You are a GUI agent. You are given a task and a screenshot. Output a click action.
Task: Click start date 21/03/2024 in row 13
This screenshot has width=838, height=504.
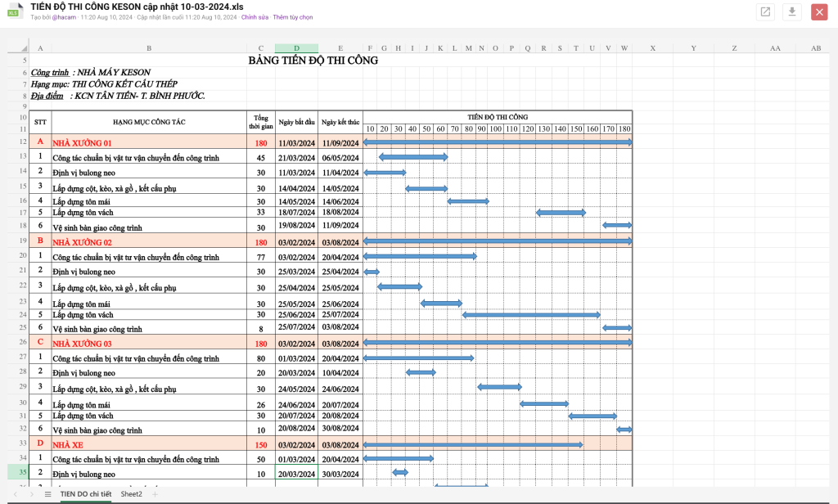tap(296, 157)
